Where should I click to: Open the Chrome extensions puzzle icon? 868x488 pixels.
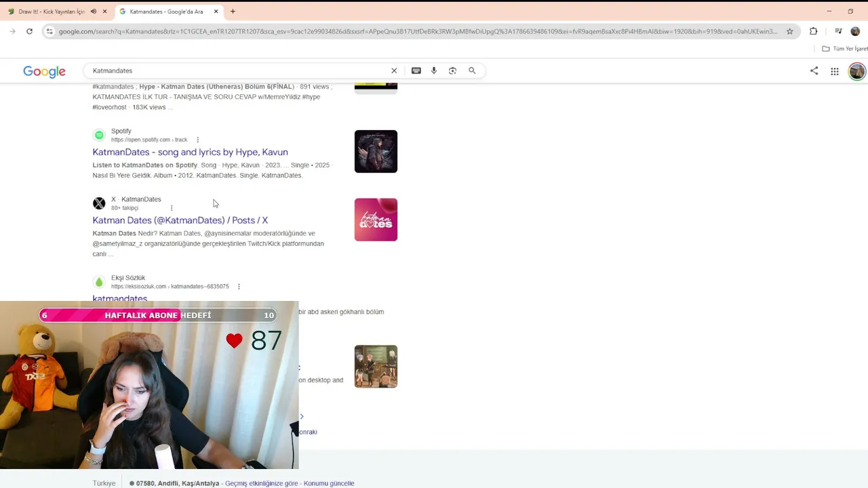click(813, 31)
